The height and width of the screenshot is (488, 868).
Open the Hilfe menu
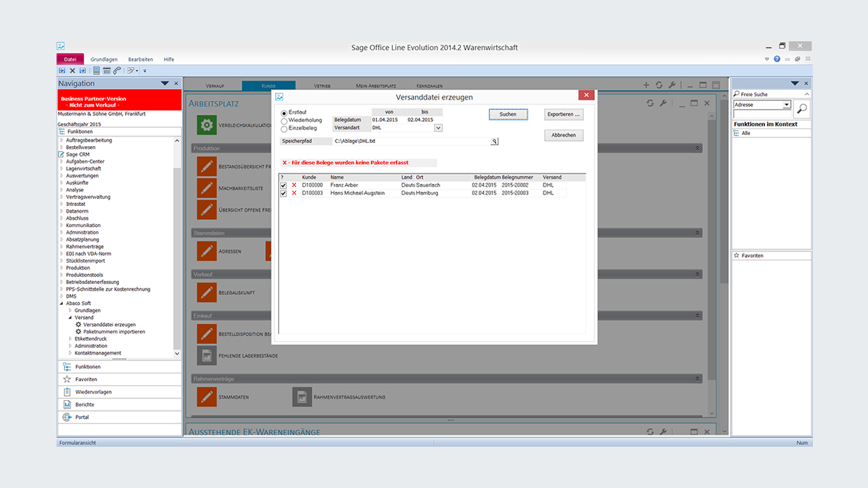coord(169,59)
